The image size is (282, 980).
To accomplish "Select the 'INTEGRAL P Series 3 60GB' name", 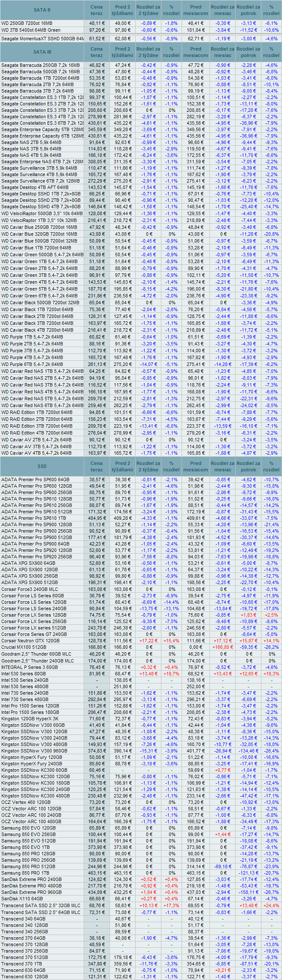I will [x=29, y=667].
